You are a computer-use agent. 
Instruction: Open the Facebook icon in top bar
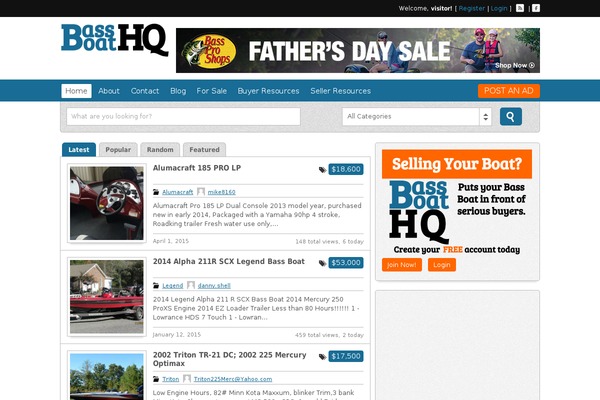click(536, 8)
